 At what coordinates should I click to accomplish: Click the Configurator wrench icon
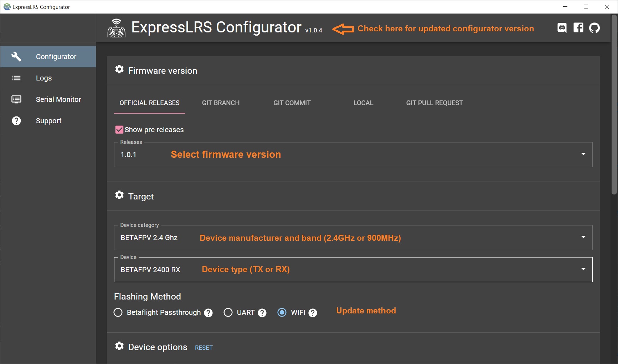click(16, 57)
